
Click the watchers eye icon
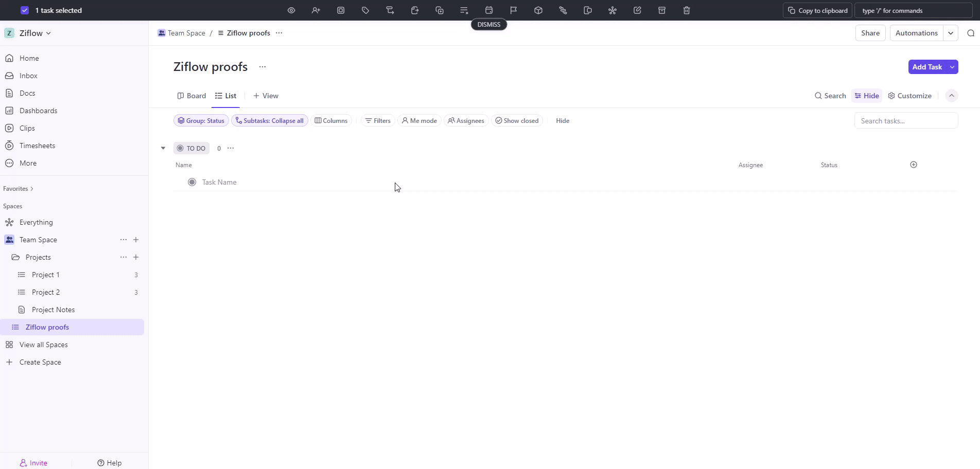pos(291,10)
